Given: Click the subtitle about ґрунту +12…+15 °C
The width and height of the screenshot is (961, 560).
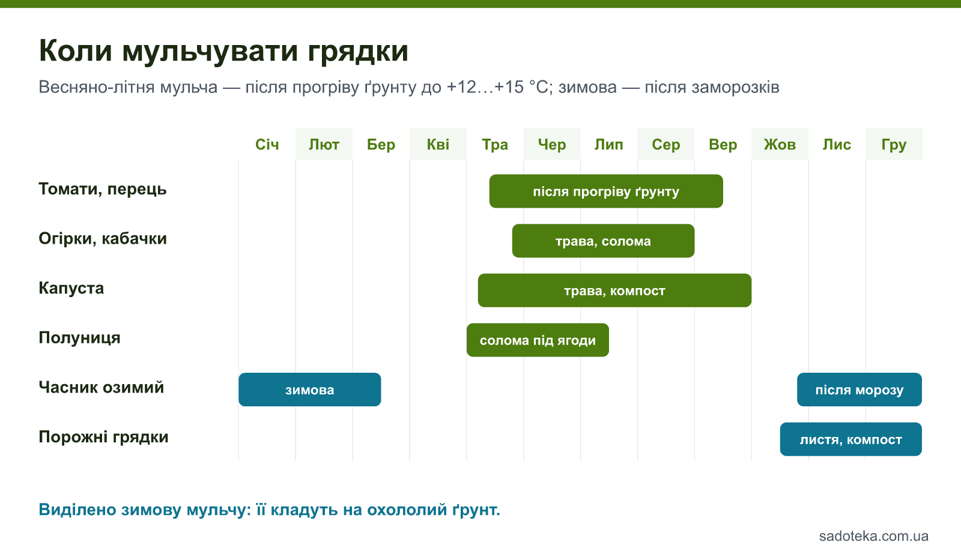Looking at the screenshot, I should coord(409,88).
